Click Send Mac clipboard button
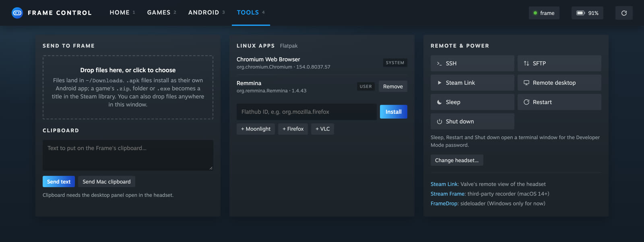Screen dimensions: 644x242 tap(107, 181)
